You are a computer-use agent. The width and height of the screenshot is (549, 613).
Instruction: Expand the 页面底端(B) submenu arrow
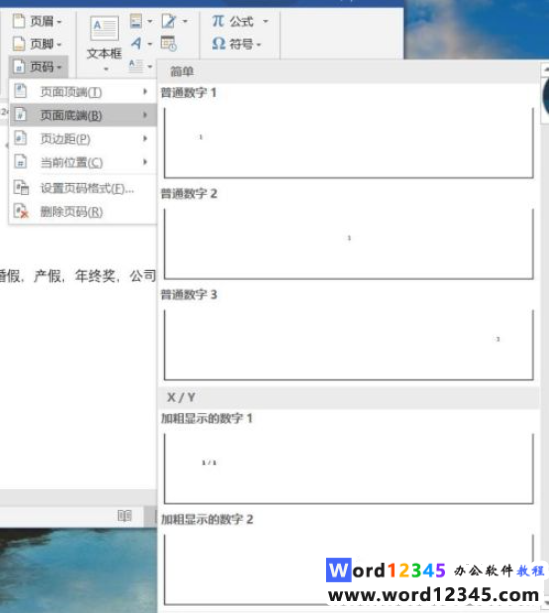(145, 115)
